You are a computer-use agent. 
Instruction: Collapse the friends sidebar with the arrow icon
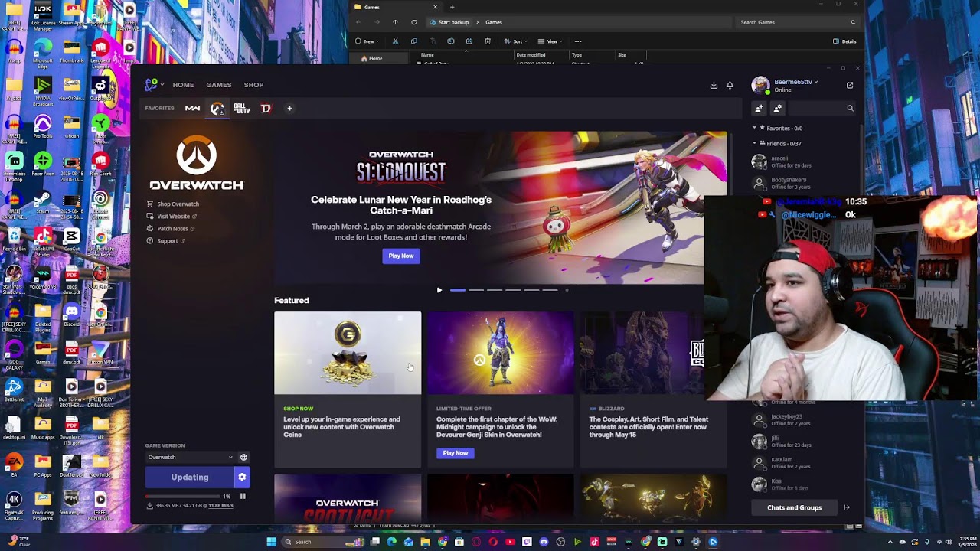coord(847,507)
